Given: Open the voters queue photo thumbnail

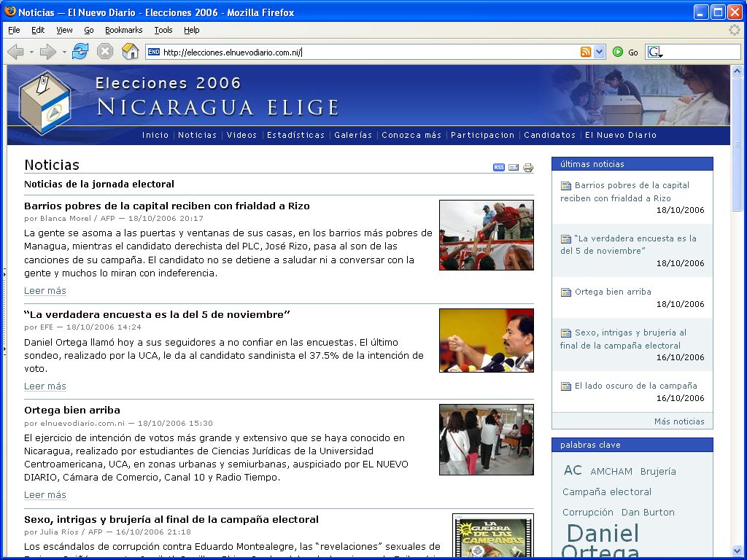Looking at the screenshot, I should [487, 440].
